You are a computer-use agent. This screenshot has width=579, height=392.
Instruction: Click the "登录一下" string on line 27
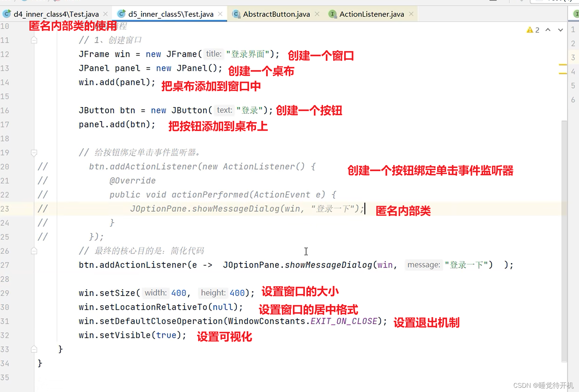466,265
